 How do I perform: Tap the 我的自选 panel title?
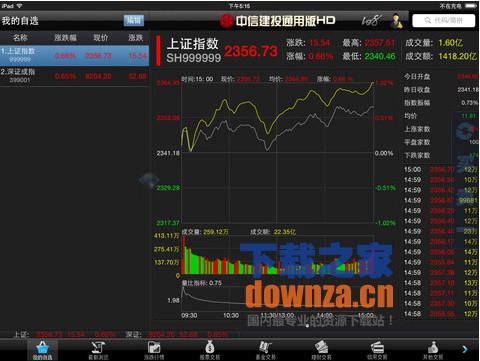pos(20,21)
